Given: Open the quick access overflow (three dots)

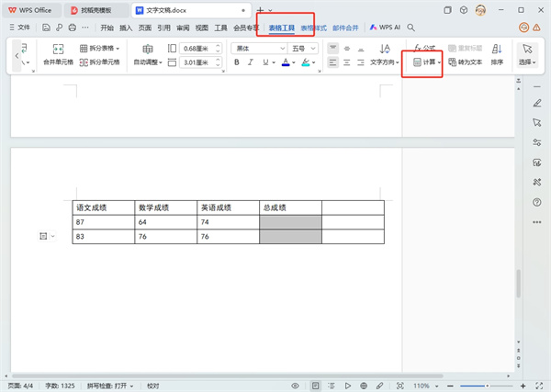Looking at the screenshot, I should pyautogui.click(x=85, y=28).
